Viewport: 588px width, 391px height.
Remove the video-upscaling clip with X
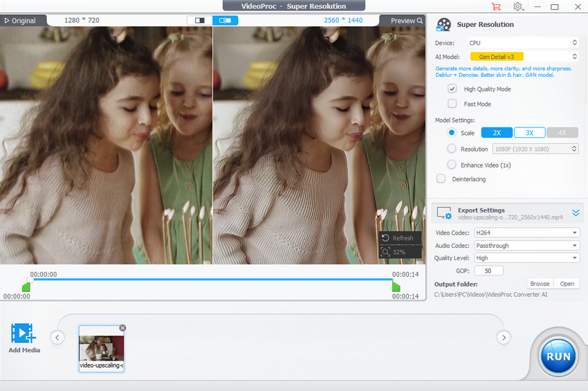tap(122, 328)
